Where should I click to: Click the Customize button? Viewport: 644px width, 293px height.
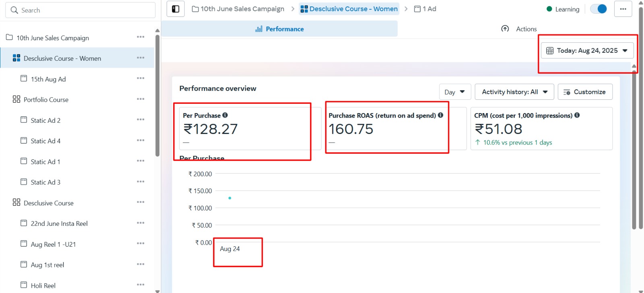(585, 92)
